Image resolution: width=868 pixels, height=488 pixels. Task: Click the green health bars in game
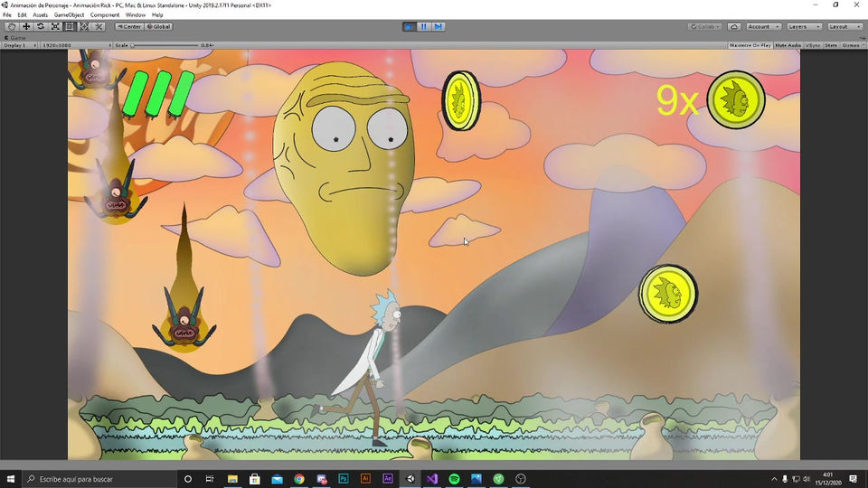click(x=158, y=94)
